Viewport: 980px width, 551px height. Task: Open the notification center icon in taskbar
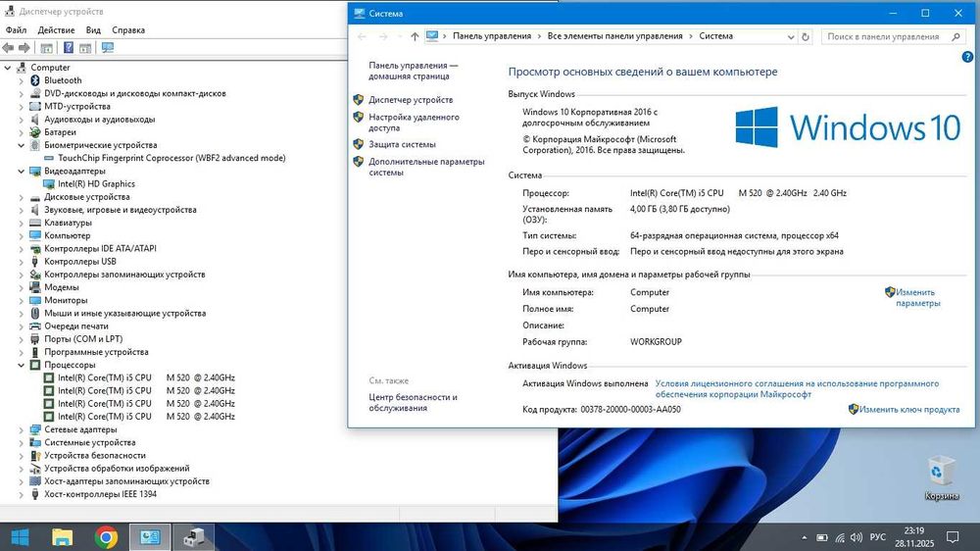(953, 537)
